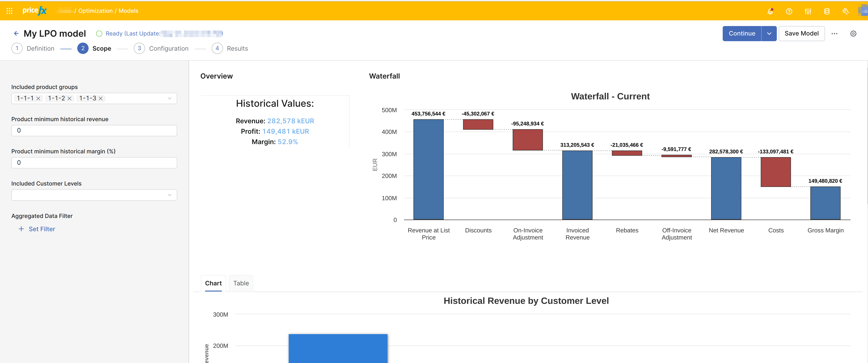Open the model settings gear icon

tap(853, 33)
